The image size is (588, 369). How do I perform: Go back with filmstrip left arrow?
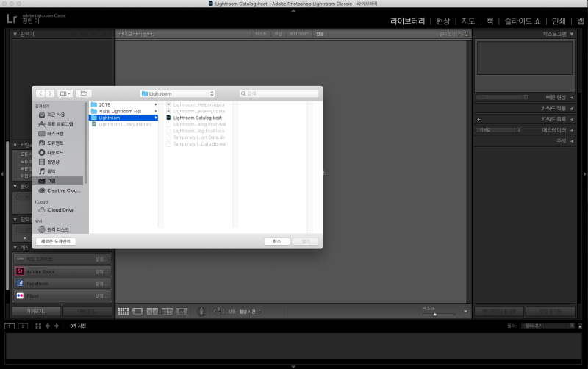[x=48, y=326]
